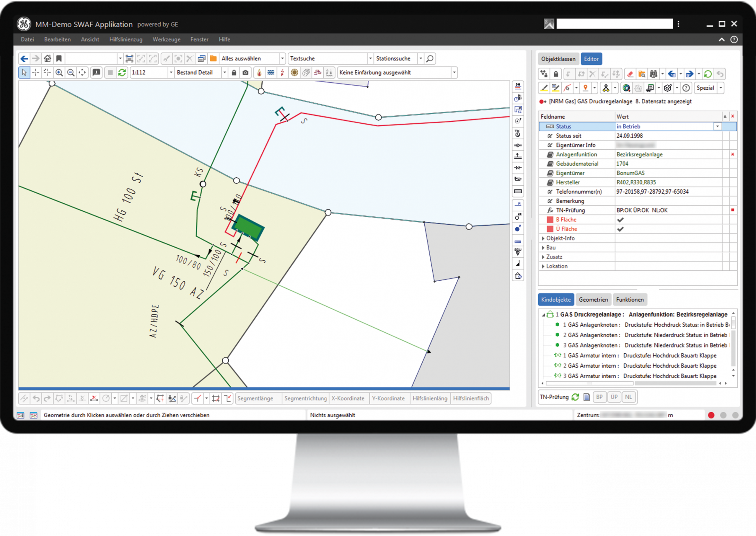Open the Status value dropdown arrow

click(x=717, y=126)
